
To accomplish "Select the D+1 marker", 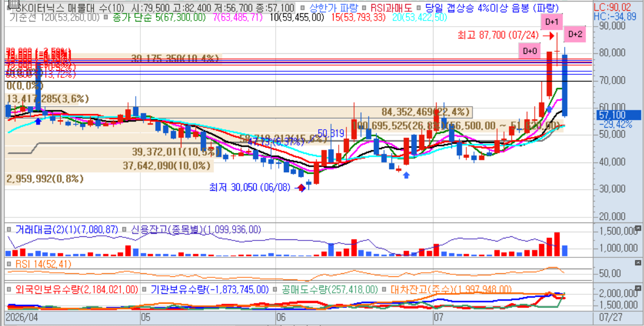I will (x=552, y=22).
